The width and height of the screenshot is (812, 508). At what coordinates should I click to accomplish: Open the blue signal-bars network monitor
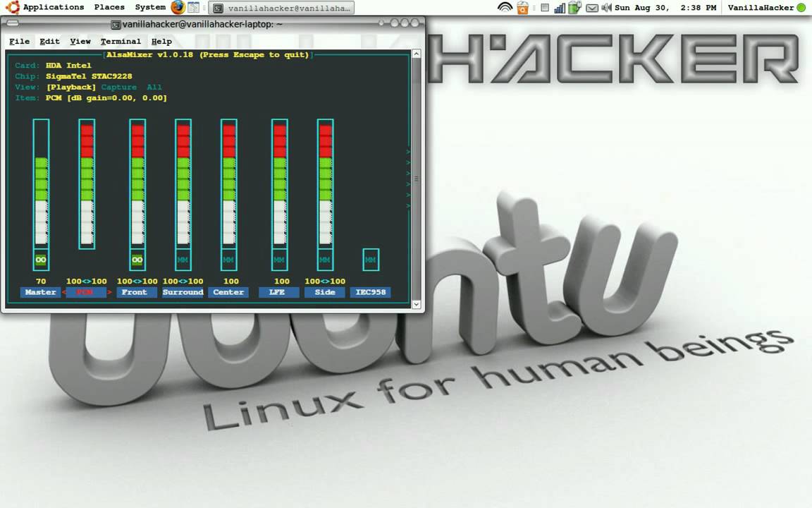coord(559,8)
